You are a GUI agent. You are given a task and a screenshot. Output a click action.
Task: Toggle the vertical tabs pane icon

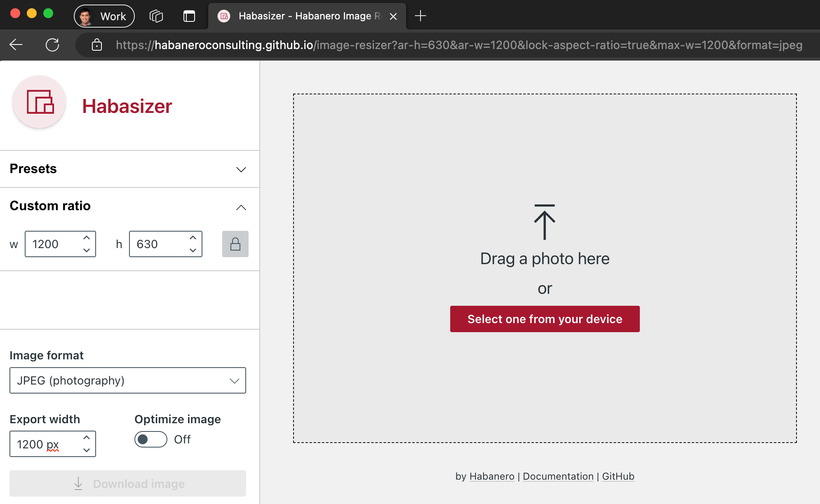tap(189, 16)
